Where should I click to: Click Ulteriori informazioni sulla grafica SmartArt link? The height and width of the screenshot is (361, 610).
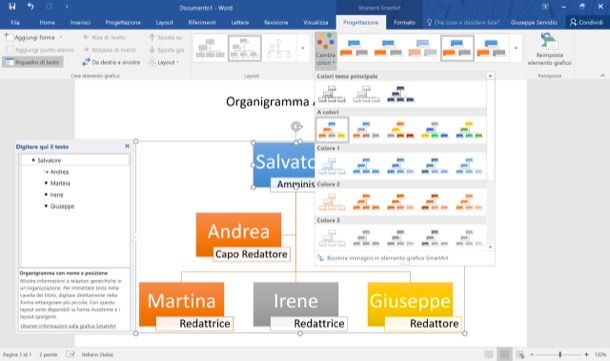pyautogui.click(x=68, y=326)
